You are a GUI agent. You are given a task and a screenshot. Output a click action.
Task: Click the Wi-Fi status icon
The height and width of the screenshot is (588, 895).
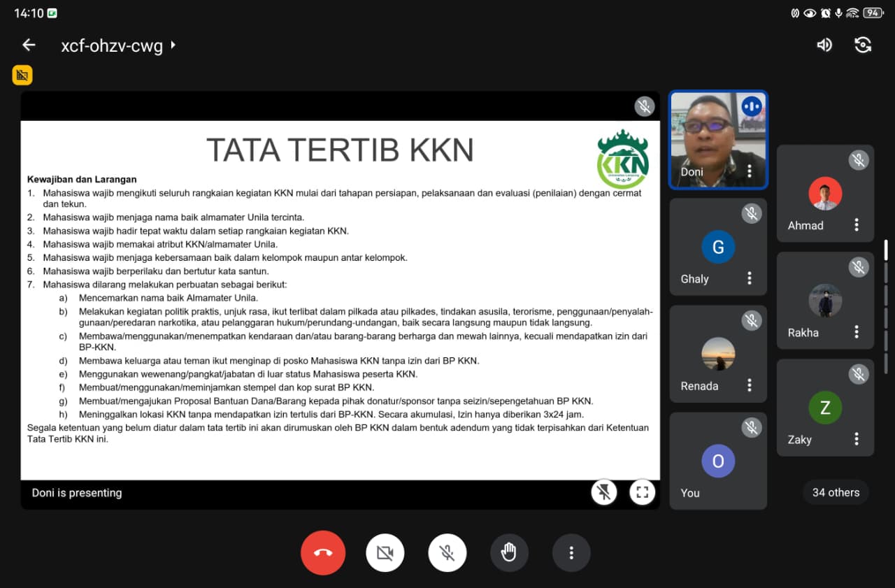point(852,13)
